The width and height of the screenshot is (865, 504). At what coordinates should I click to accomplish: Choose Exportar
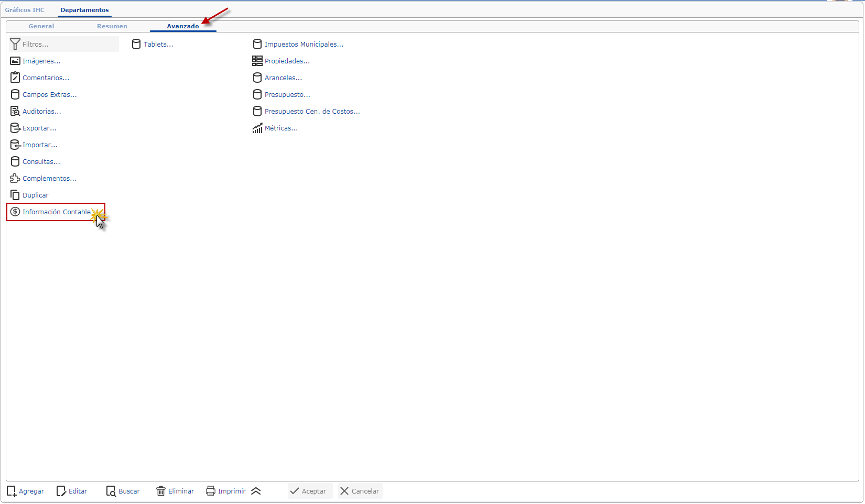click(x=39, y=128)
